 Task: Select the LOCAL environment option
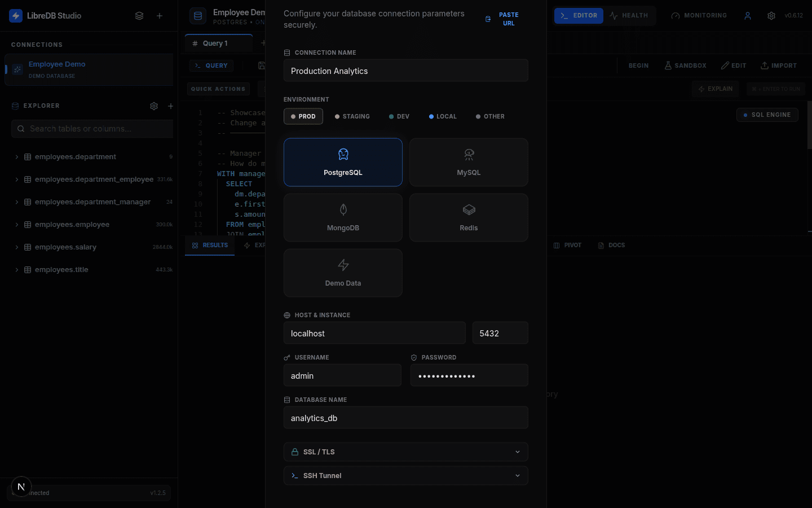(443, 116)
